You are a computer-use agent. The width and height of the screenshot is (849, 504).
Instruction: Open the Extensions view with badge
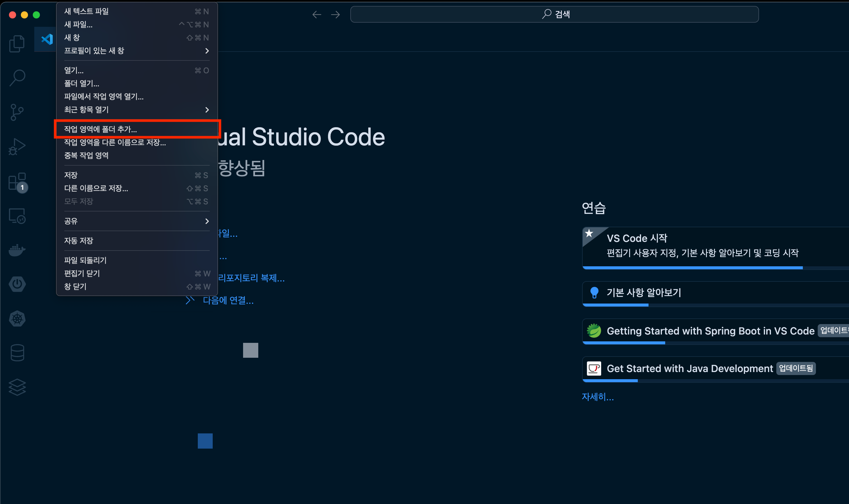point(17,182)
